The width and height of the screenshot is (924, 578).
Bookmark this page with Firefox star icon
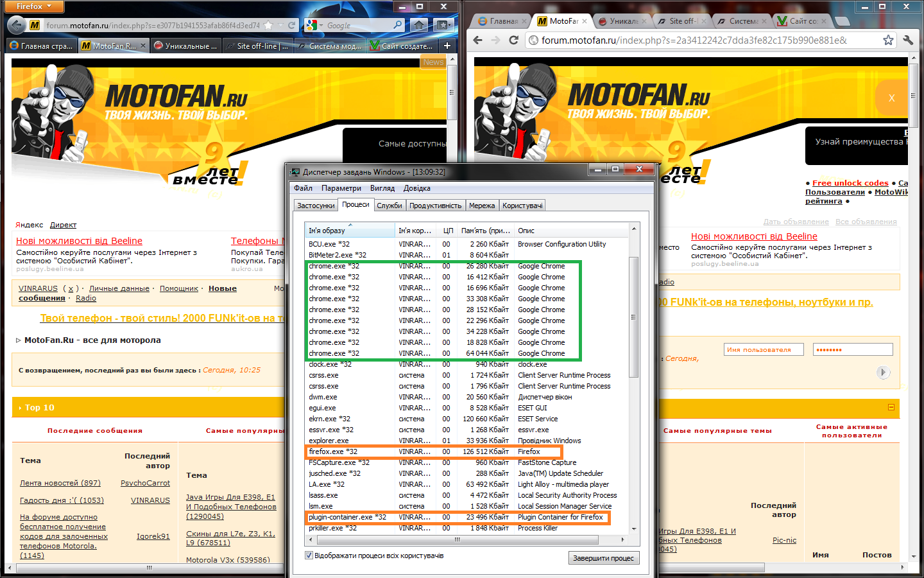[x=268, y=26]
